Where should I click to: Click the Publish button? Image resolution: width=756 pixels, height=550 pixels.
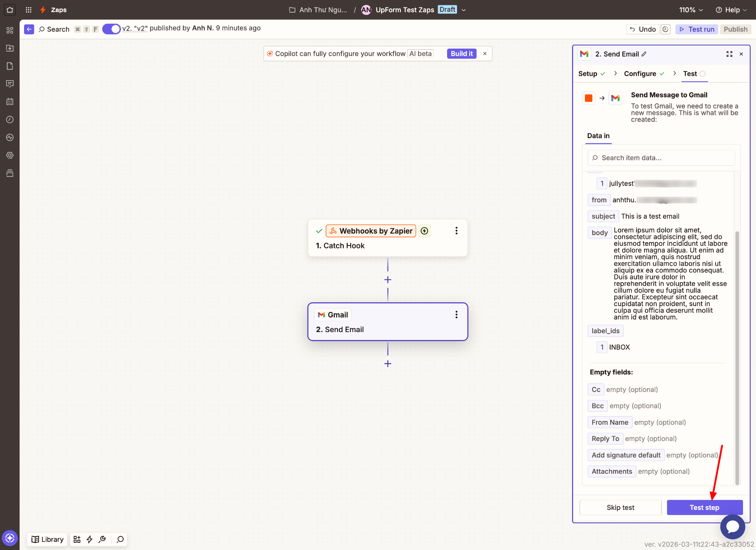click(x=735, y=29)
